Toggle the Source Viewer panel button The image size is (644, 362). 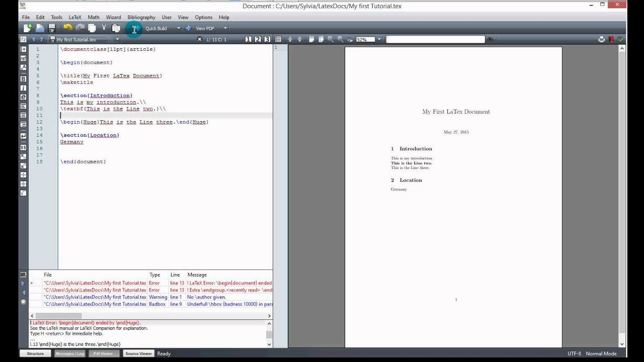(138, 353)
